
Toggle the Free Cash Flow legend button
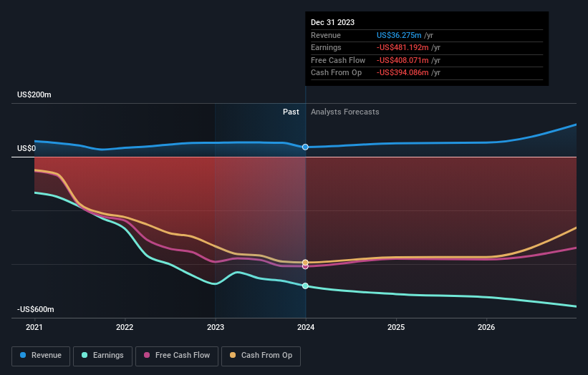coord(177,356)
